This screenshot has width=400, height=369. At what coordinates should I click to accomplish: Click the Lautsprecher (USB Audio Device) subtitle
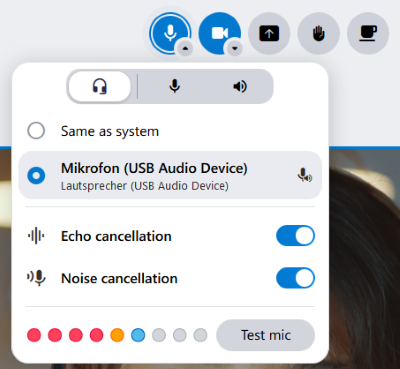(x=145, y=186)
